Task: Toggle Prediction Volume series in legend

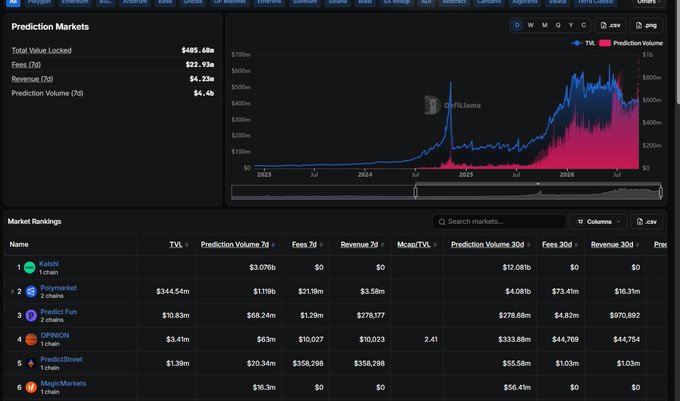Action: tap(631, 43)
